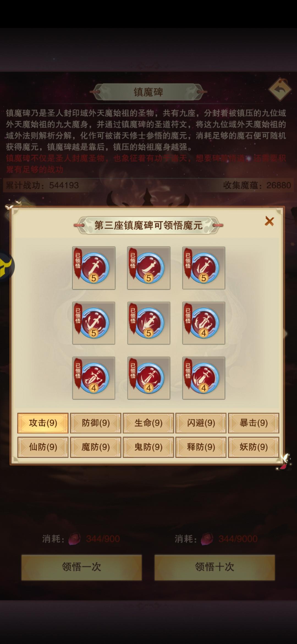The image size is (297, 644).
Task: Select the bottom-middle level 4 orb
Action: 149,378
